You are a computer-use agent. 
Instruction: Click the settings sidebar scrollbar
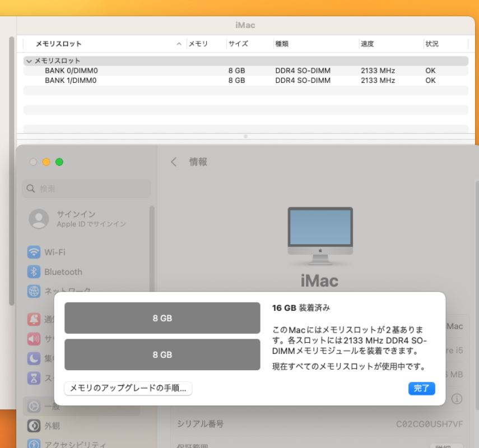pyautogui.click(x=152, y=249)
